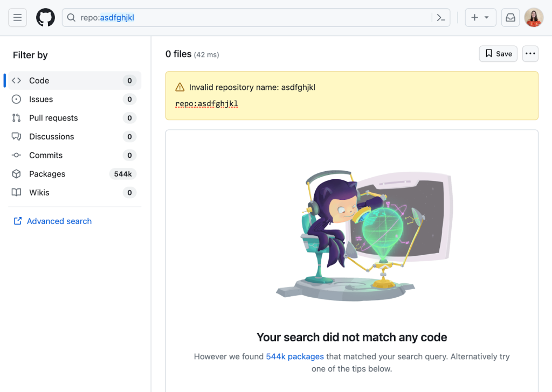This screenshot has height=392, width=552.
Task: Expand the plus create-new dropdown
Action: coord(480,18)
